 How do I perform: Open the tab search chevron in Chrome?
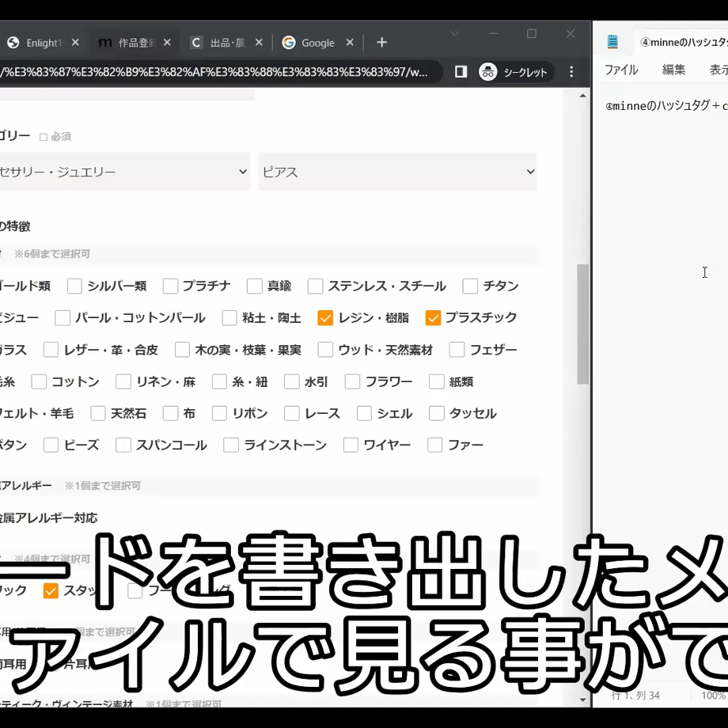tap(454, 33)
